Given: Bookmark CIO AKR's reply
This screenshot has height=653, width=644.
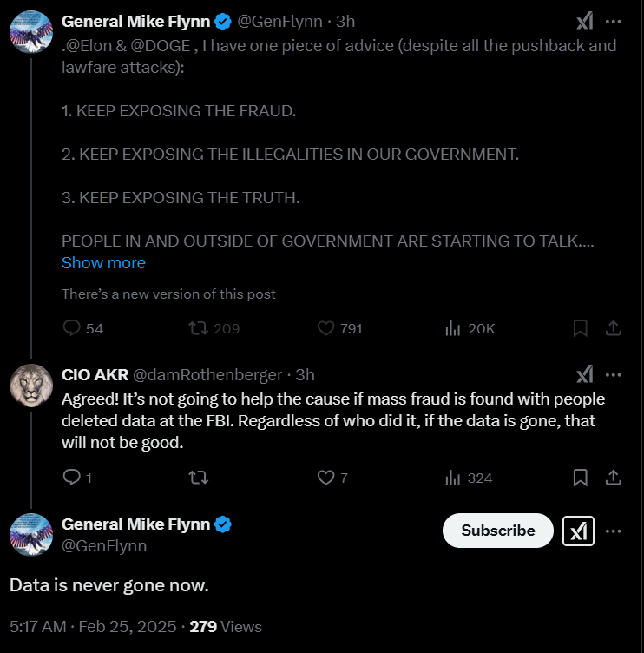Looking at the screenshot, I should click(x=581, y=478).
